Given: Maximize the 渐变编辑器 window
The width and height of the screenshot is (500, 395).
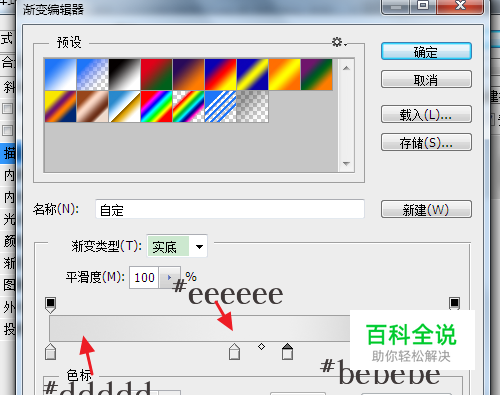Looking at the screenshot, I should coord(423,6).
